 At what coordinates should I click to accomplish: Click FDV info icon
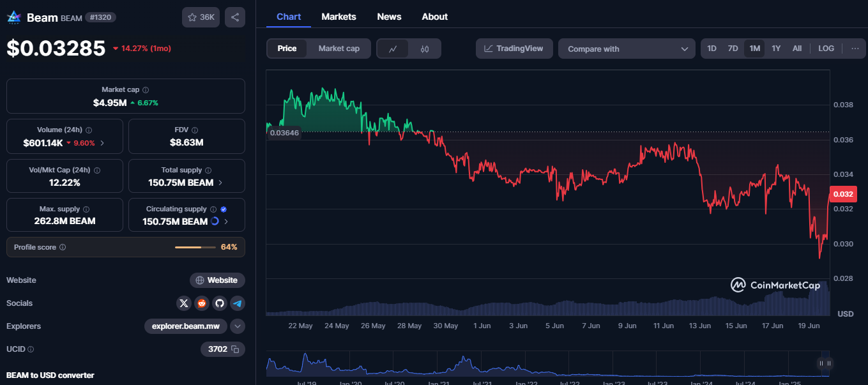195,130
